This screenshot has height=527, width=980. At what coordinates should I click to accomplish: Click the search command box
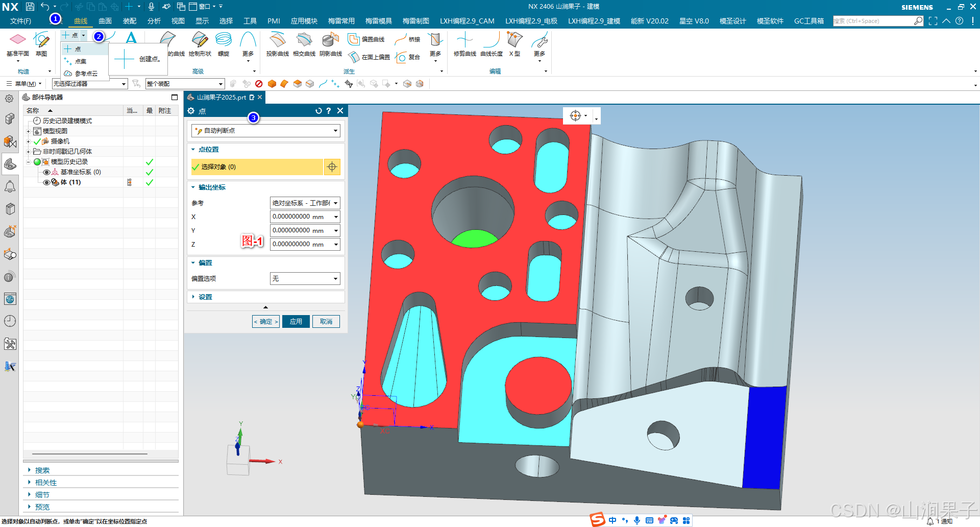(x=878, y=21)
